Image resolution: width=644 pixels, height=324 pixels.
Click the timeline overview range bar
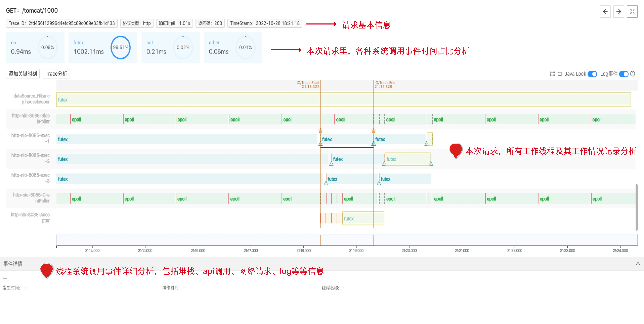pos(347,240)
